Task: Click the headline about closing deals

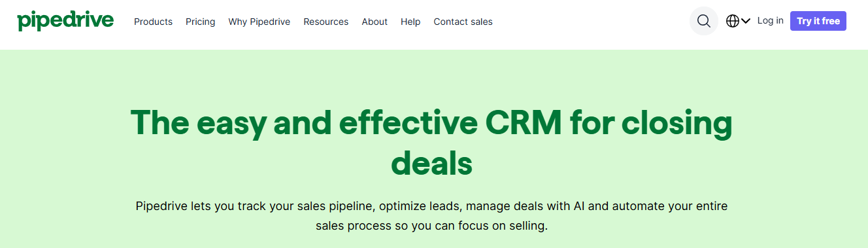Action: [x=431, y=141]
